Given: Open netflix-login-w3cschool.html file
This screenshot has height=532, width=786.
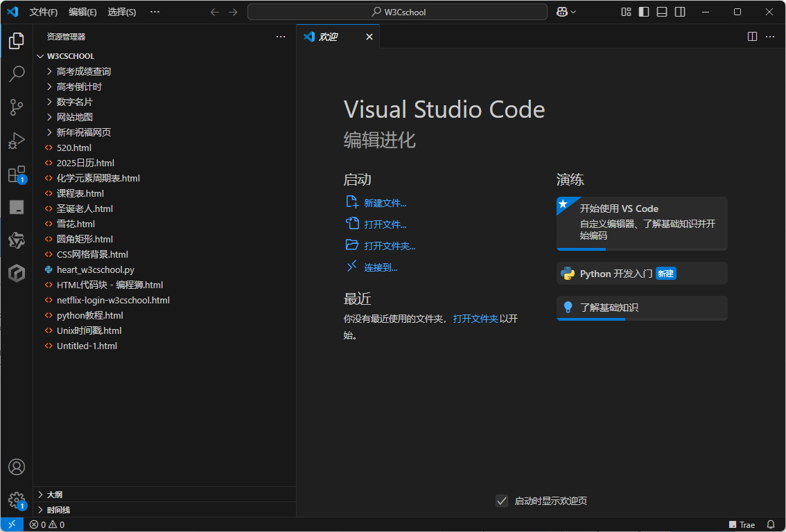Looking at the screenshot, I should [x=164, y=300].
